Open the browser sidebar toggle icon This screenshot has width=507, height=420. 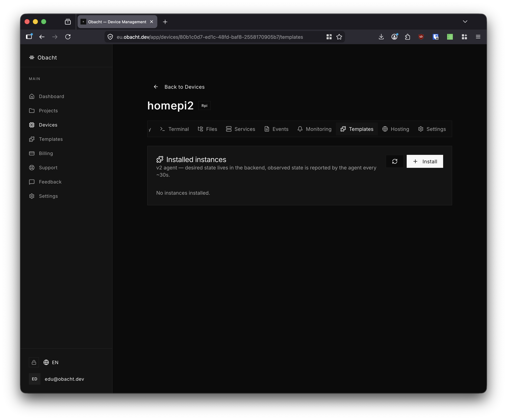[29, 37]
